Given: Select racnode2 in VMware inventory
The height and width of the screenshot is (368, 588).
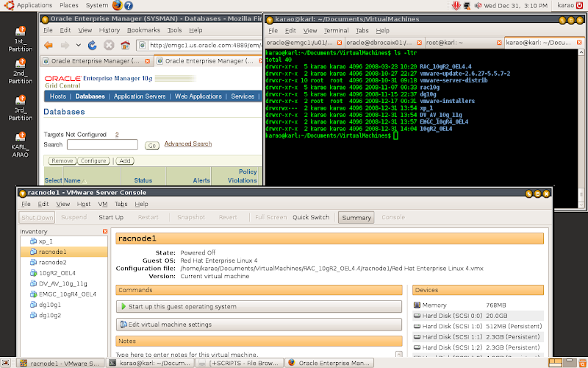Looking at the screenshot, I should tap(52, 263).
